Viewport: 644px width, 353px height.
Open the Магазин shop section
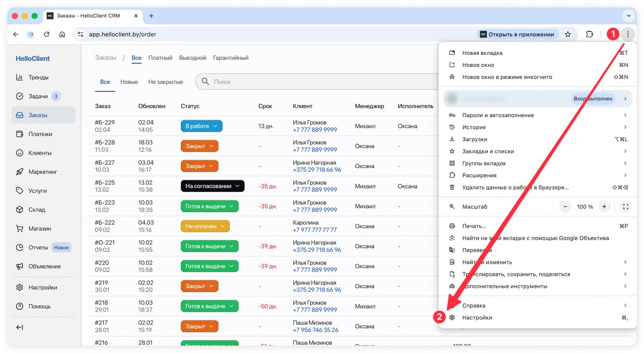click(x=39, y=229)
